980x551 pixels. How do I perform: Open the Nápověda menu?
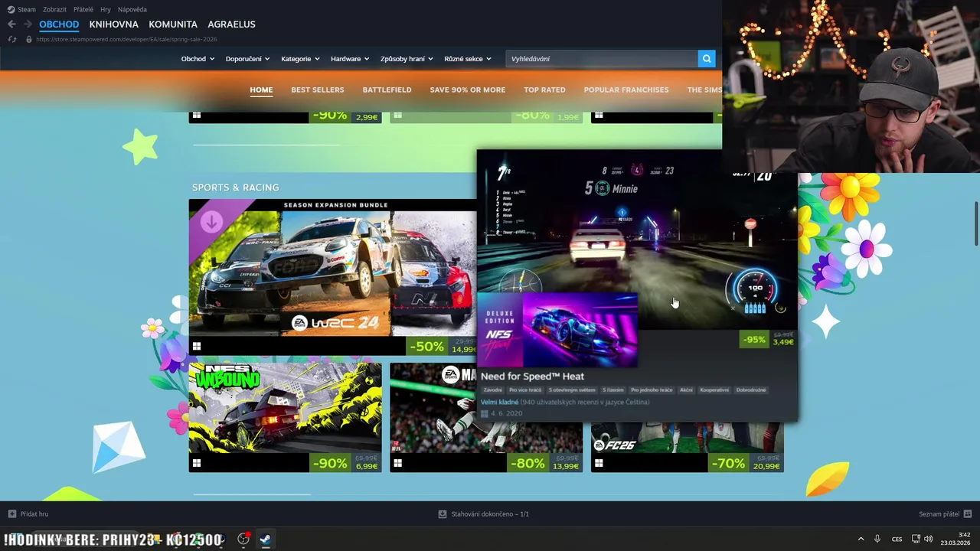coord(132,9)
